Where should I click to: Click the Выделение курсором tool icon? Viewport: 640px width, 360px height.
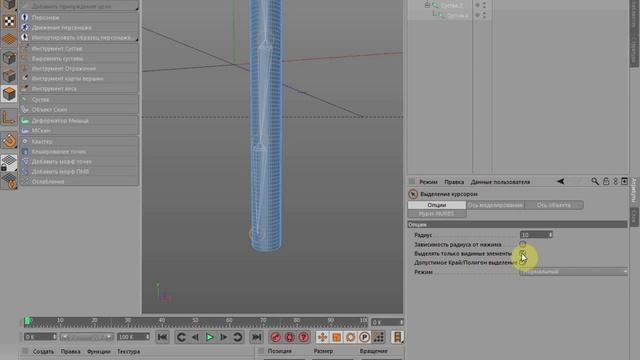(x=413, y=194)
